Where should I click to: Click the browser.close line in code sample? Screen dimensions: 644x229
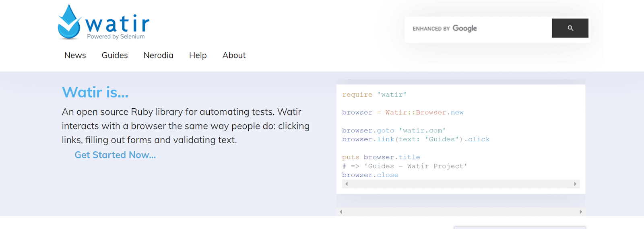pos(370,175)
